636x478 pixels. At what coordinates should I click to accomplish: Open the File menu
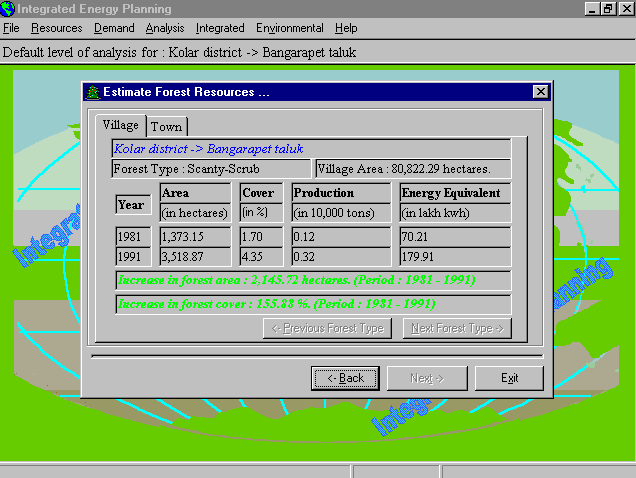(11, 28)
